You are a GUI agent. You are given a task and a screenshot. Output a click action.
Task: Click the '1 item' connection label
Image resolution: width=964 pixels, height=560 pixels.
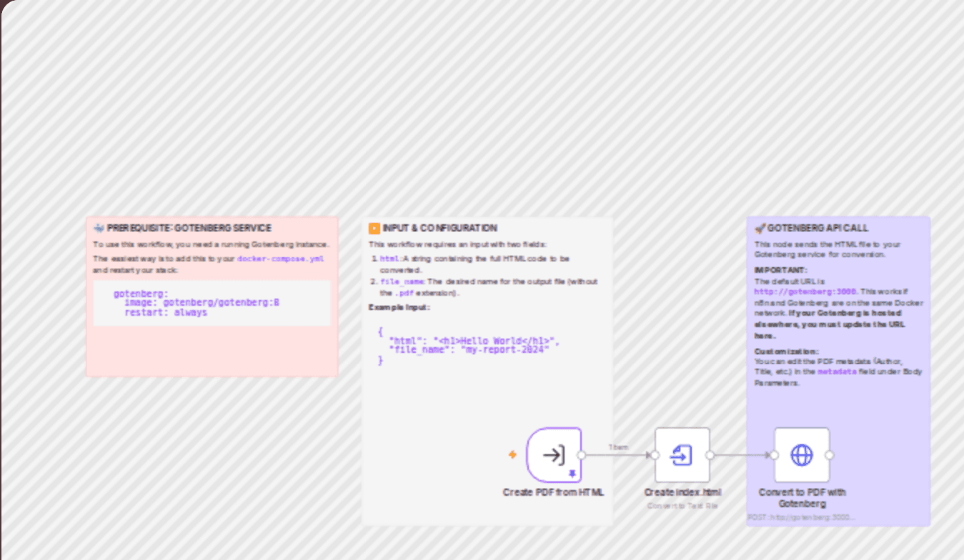(618, 447)
